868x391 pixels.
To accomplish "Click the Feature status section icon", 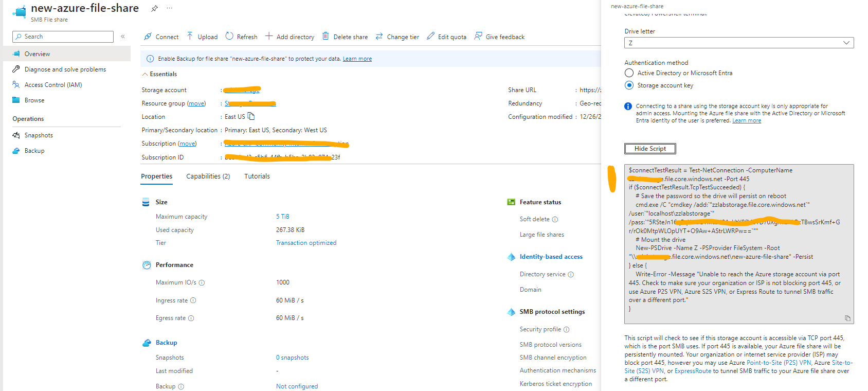I will pyautogui.click(x=511, y=202).
